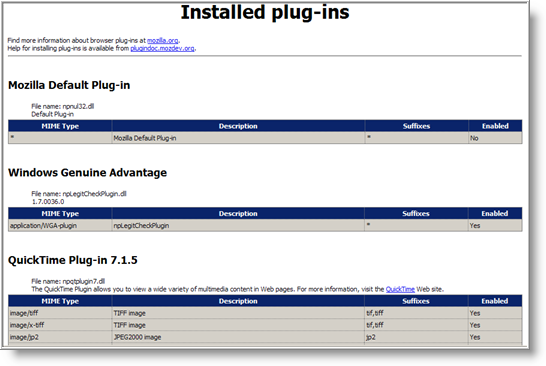Click the tif,tiff suffix in image/tiff row
Viewport: 546px width, 366px height.
point(416,313)
